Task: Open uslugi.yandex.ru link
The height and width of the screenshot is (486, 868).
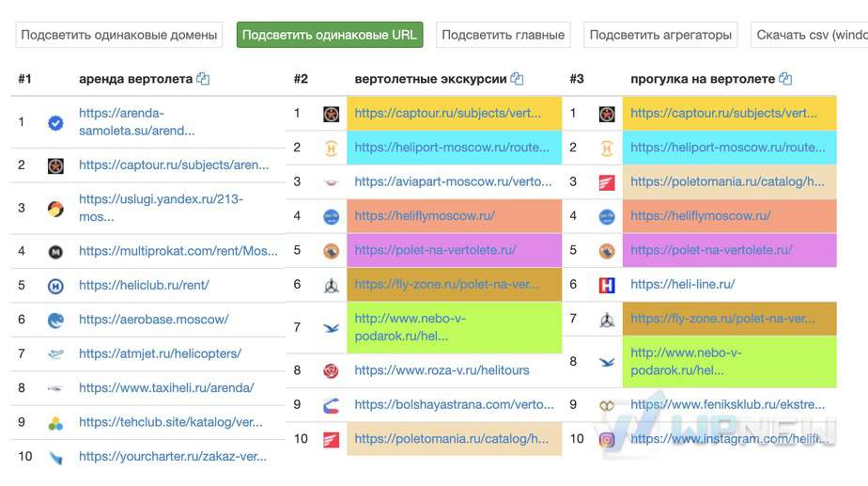Action: tap(161, 208)
